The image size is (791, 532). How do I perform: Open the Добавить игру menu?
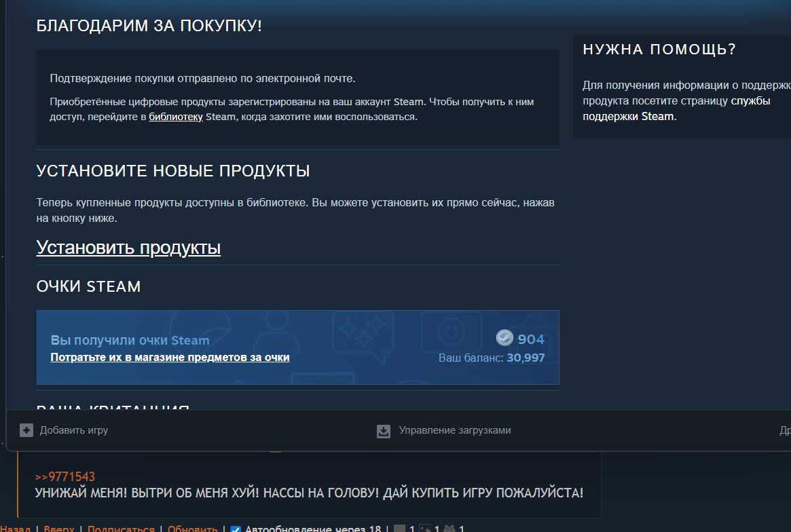click(x=73, y=430)
